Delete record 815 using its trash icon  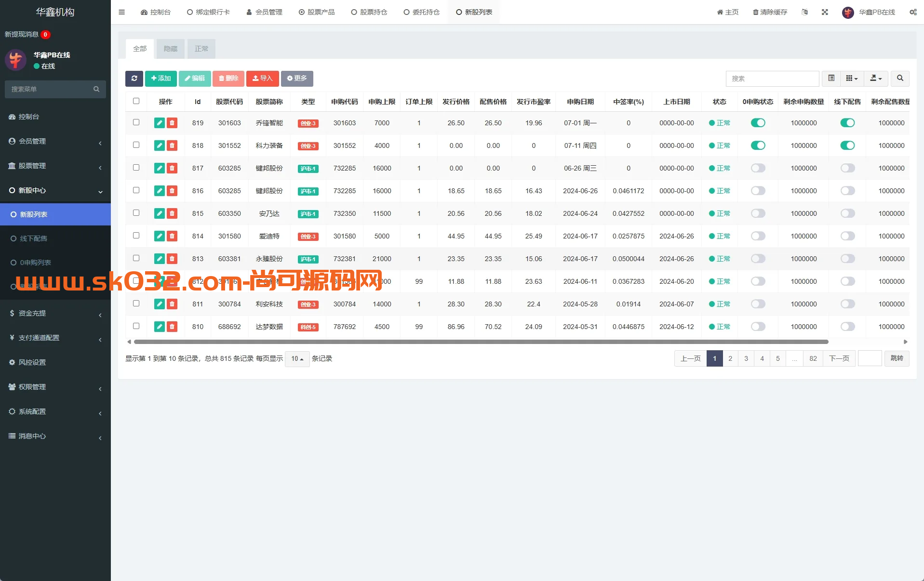pos(172,213)
